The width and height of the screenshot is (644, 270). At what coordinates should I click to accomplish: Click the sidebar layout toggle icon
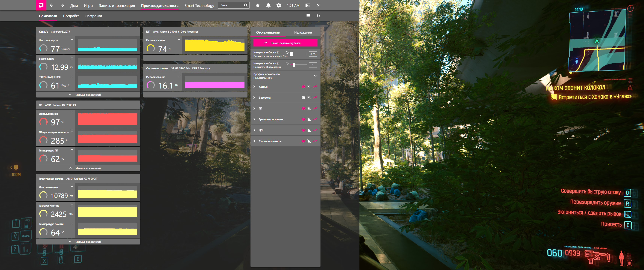pos(308,5)
